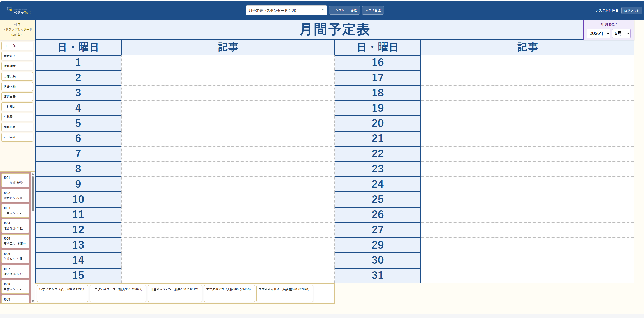Select the J003 田中マンション job card
Screen dimensions: 644x318
click(x=15, y=211)
